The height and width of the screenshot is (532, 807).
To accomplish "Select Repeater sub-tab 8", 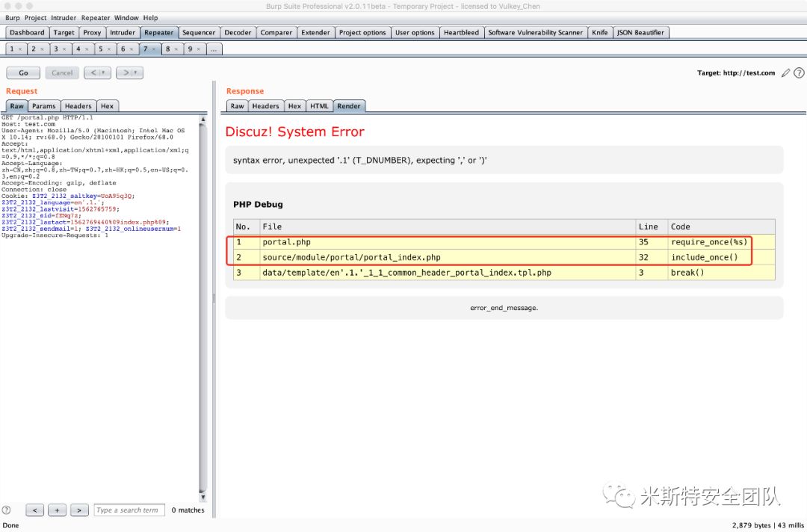I will click(x=168, y=49).
